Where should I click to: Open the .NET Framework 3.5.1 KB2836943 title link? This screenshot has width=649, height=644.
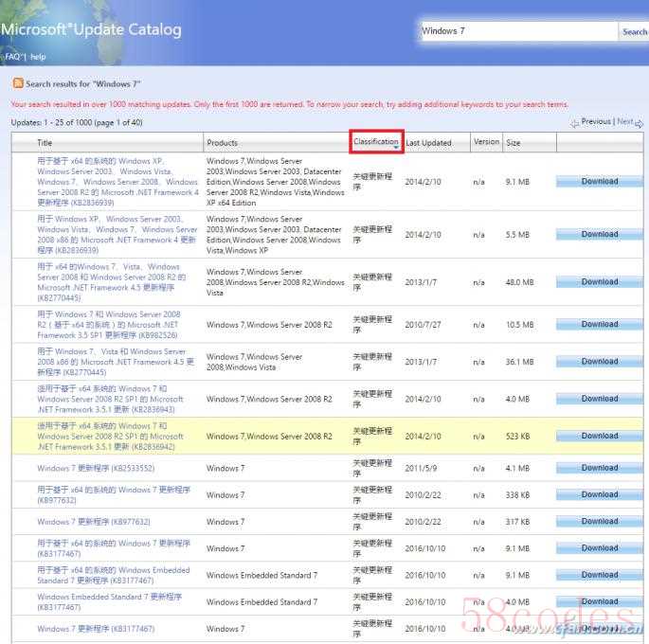pos(110,399)
